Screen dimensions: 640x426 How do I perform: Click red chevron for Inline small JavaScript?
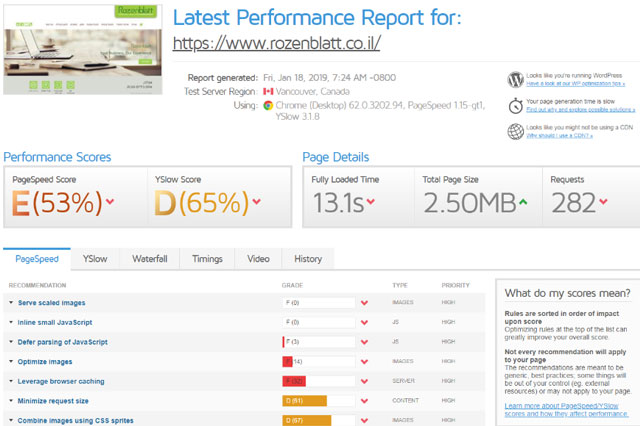click(364, 322)
